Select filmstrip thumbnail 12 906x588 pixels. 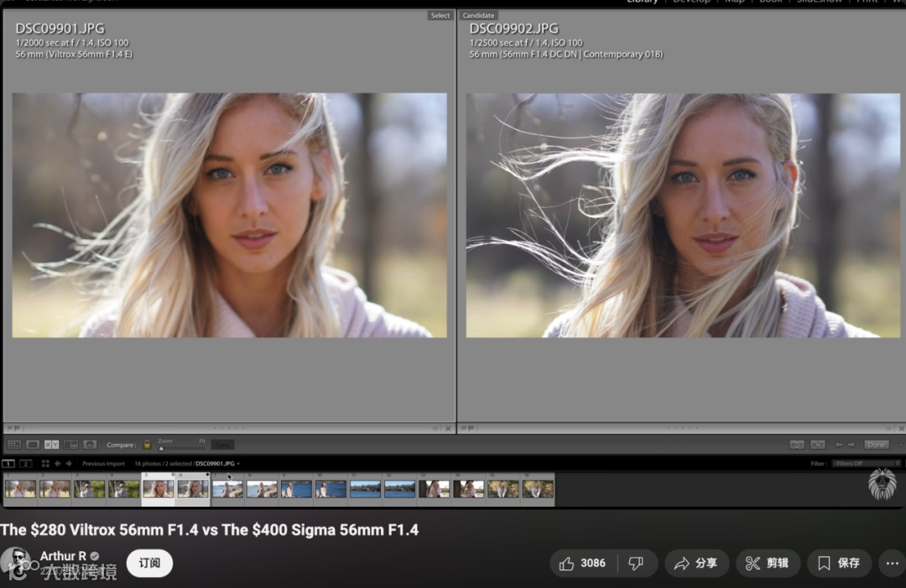400,489
